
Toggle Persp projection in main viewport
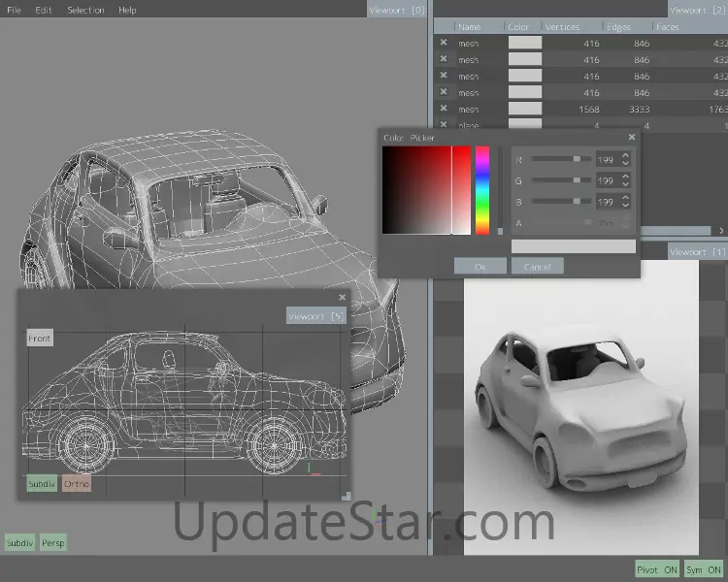tap(53, 542)
